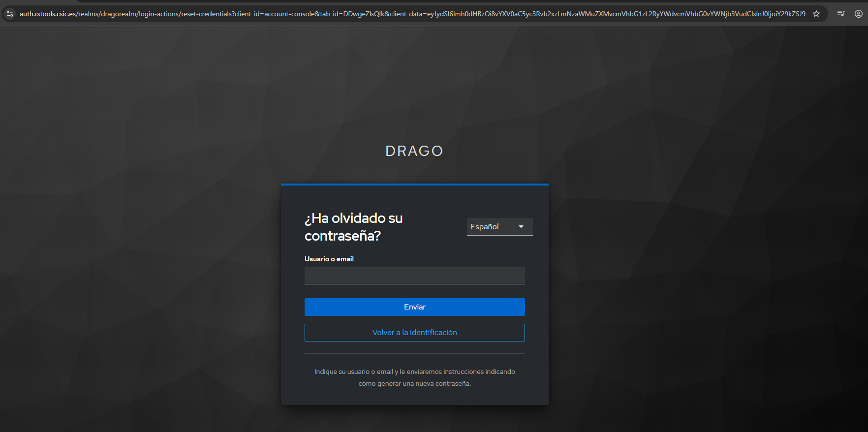Click the auth.rstools.csic.es domain in the URL

pos(48,14)
